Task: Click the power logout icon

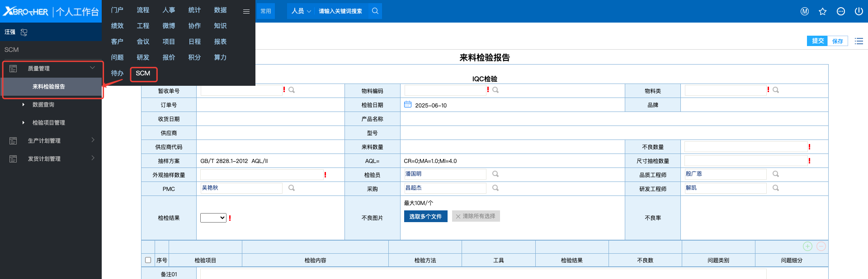Action: (859, 11)
